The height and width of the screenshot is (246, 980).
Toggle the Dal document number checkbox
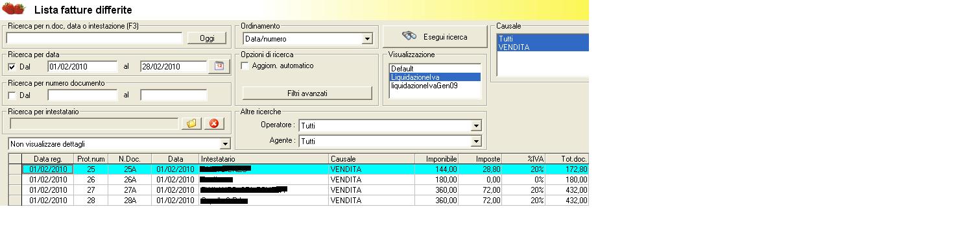[x=12, y=95]
